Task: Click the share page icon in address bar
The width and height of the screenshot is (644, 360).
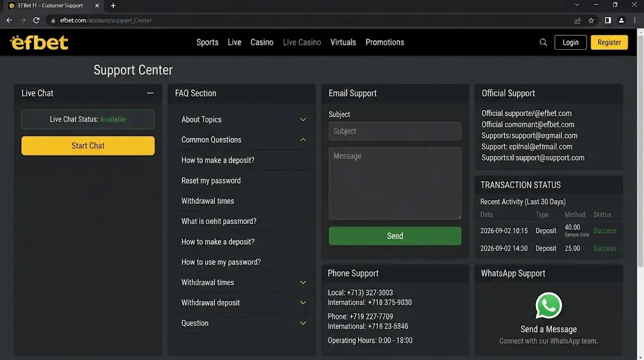Action: coord(577,20)
